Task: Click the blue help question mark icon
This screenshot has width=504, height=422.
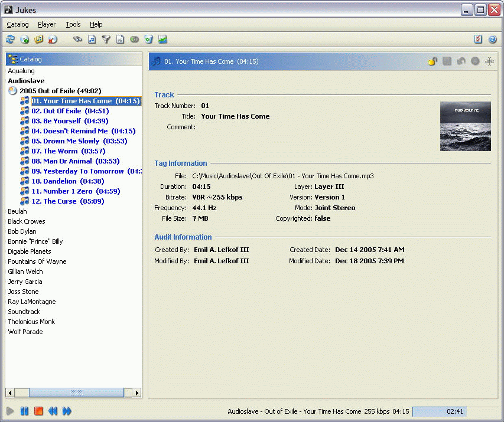Action: click(492, 40)
